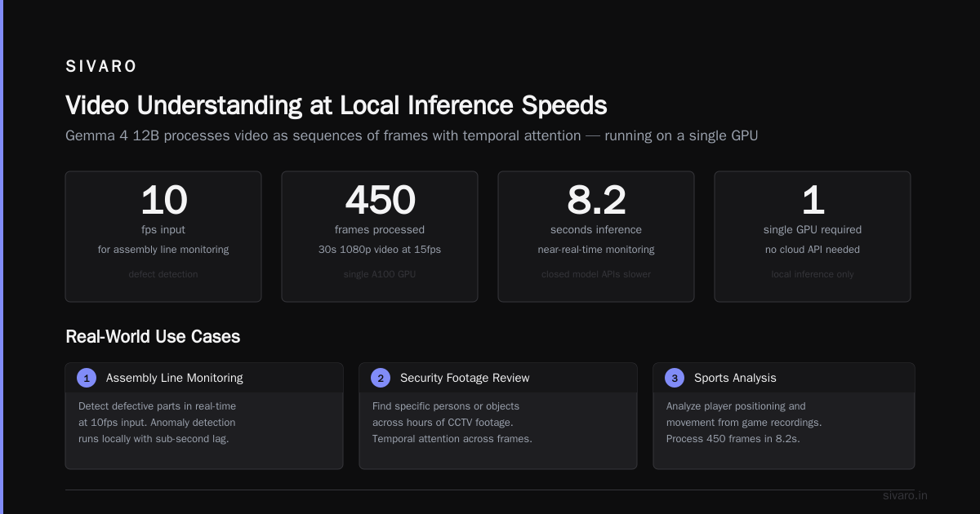The width and height of the screenshot is (980, 514).
Task: Click the 450 frames processed card
Action: click(x=380, y=237)
